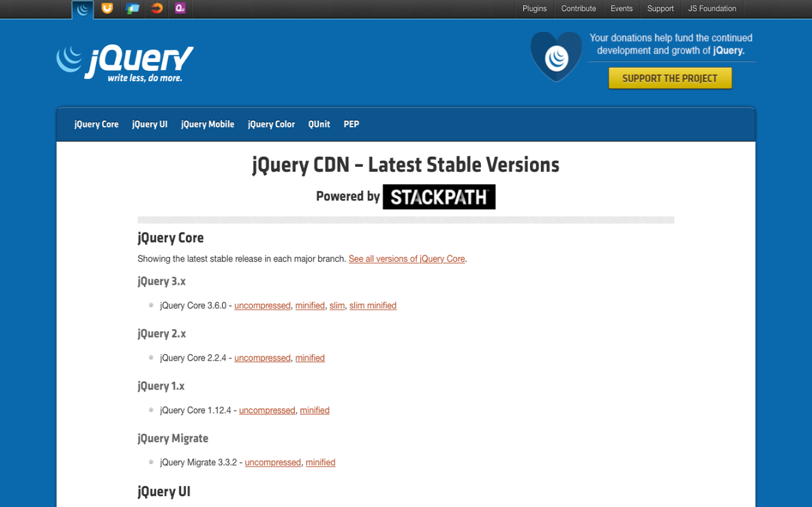Open the Plugins menu item
This screenshot has width=812, height=507.
tap(534, 9)
